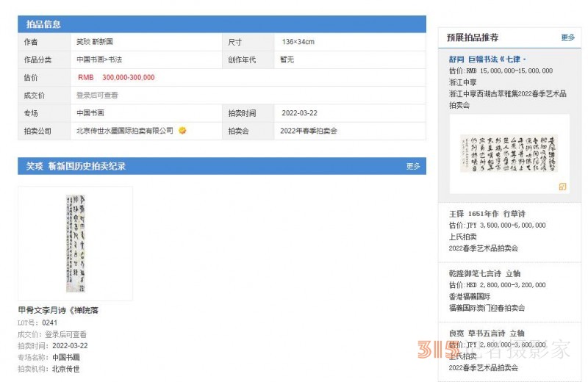Open the 甲骨文李月诗《禅院落 title link

tap(58, 311)
